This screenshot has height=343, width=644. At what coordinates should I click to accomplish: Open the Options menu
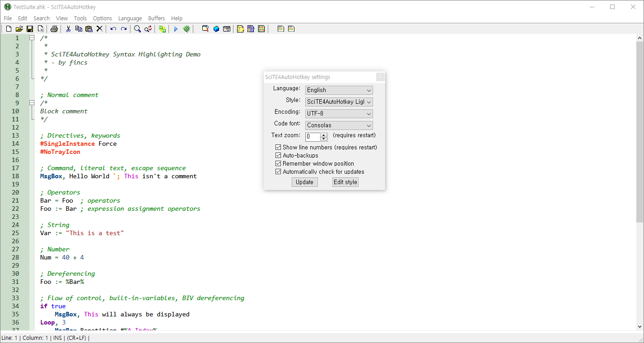coord(103,19)
